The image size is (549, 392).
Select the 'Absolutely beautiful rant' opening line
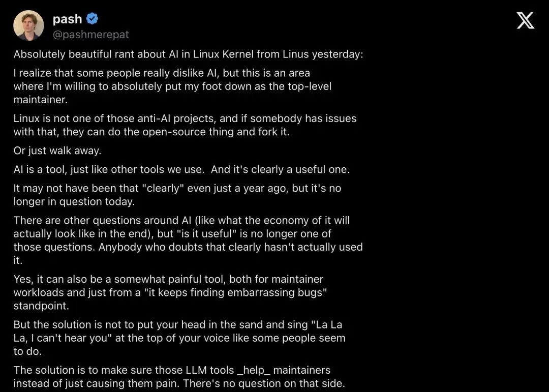tap(189, 54)
